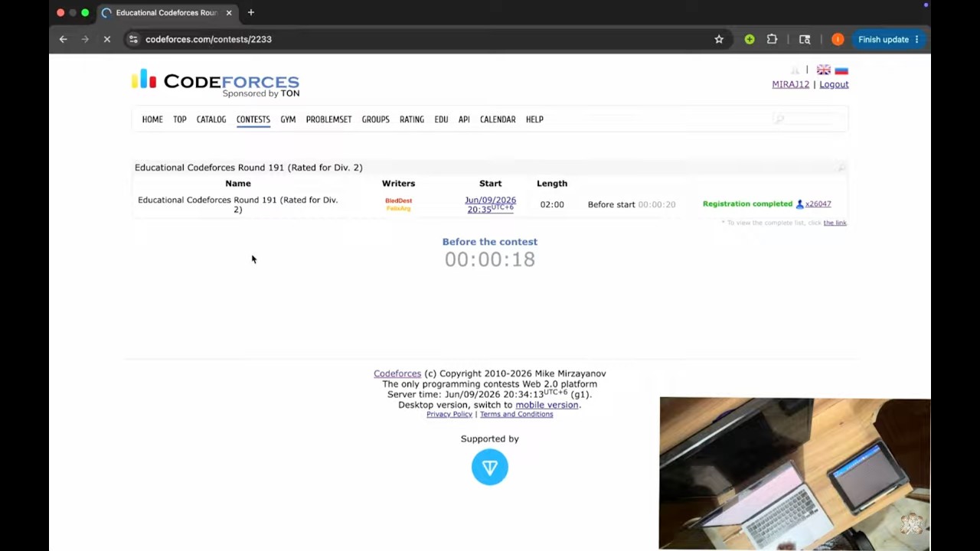
Task: Open the GYM menu item
Action: click(x=288, y=119)
